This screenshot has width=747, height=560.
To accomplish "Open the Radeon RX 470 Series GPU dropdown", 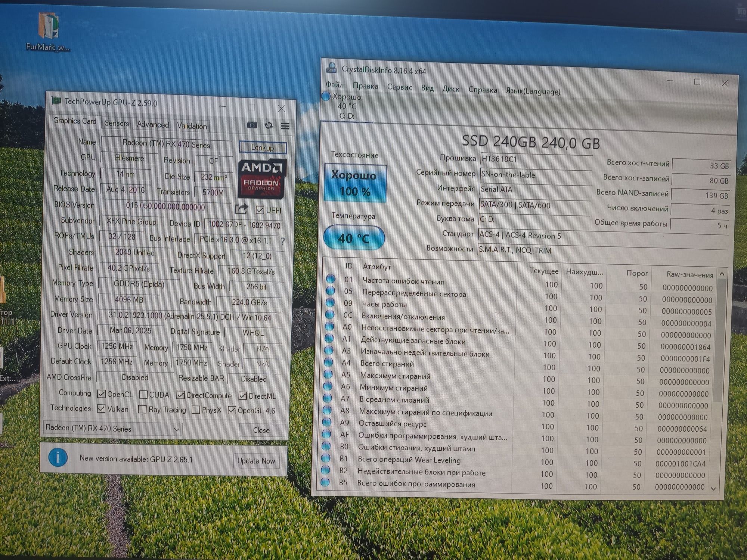I will 113,429.
